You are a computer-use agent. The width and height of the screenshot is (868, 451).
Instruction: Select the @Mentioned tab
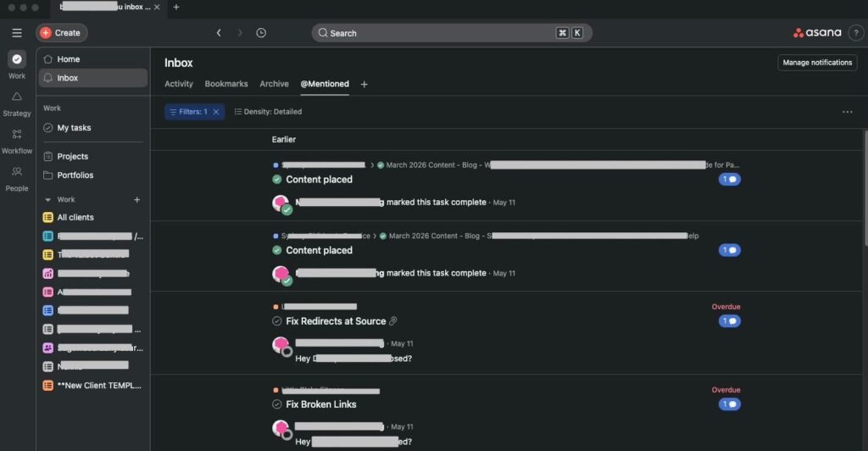(x=325, y=84)
